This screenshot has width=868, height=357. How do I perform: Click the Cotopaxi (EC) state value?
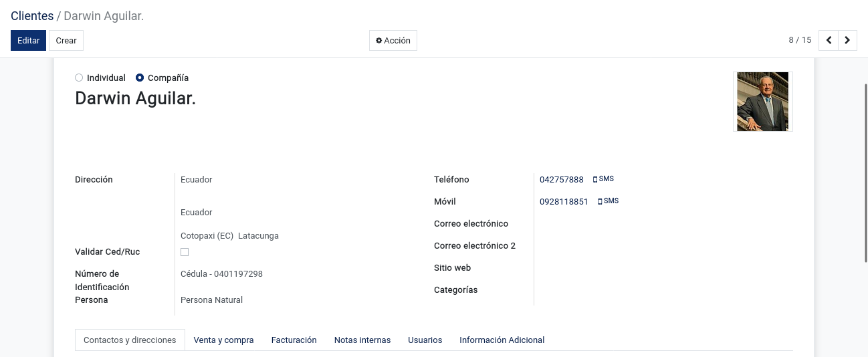[207, 236]
